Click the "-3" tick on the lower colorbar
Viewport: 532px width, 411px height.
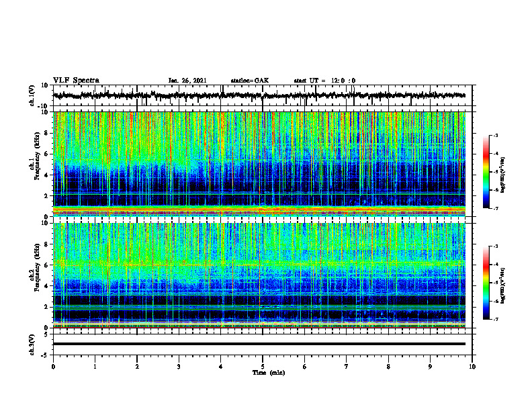pos(495,246)
